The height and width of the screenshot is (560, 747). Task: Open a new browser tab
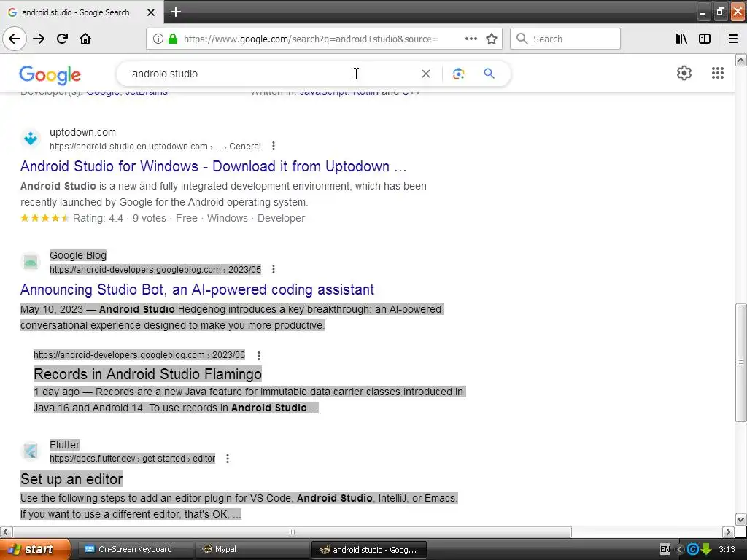pyautogui.click(x=175, y=12)
